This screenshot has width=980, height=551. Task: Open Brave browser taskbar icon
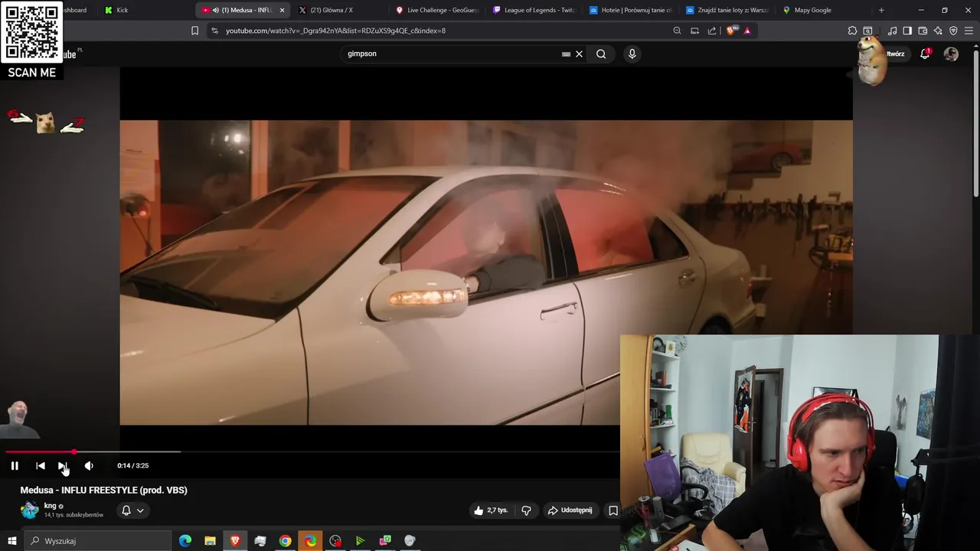point(235,541)
